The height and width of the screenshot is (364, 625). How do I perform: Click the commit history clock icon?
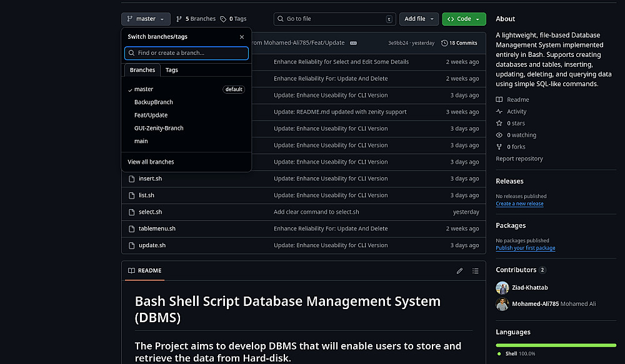[x=444, y=43]
